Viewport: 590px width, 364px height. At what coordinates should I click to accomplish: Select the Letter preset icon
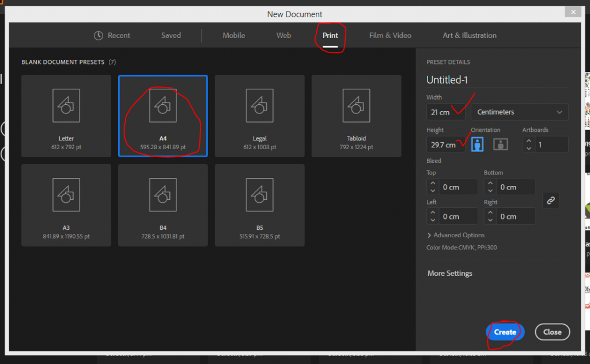[66, 105]
